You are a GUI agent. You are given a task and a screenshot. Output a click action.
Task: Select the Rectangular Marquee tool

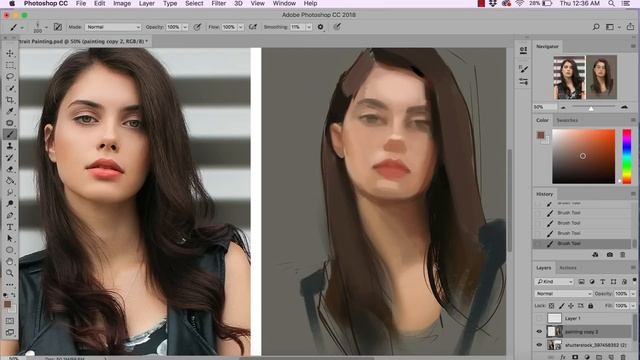(10, 65)
